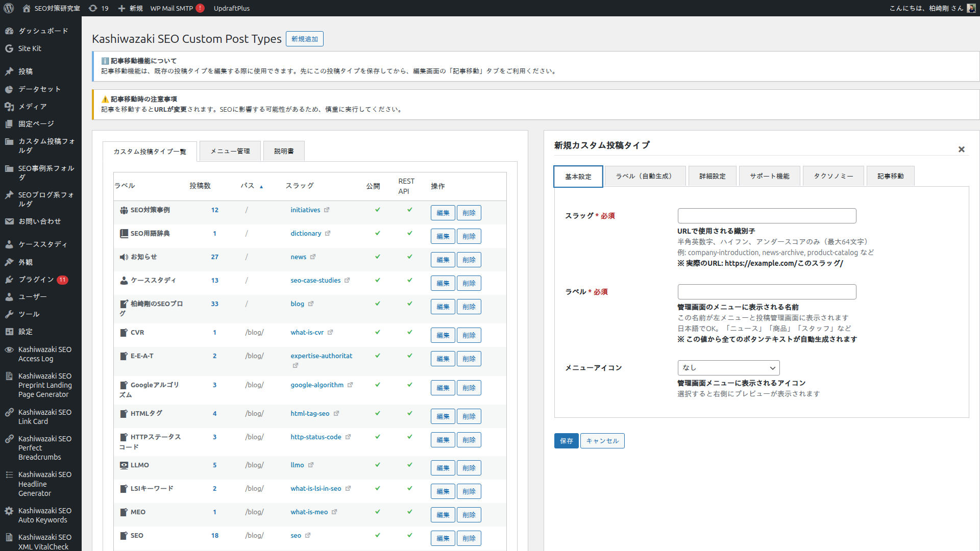
Task: Open external link icon beside dictionary slug
Action: (x=328, y=233)
